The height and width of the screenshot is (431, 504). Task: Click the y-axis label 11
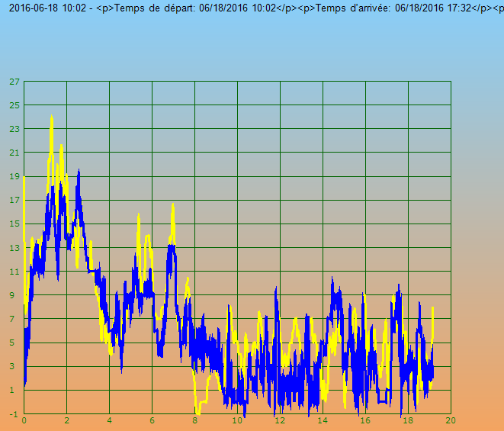[14, 272]
